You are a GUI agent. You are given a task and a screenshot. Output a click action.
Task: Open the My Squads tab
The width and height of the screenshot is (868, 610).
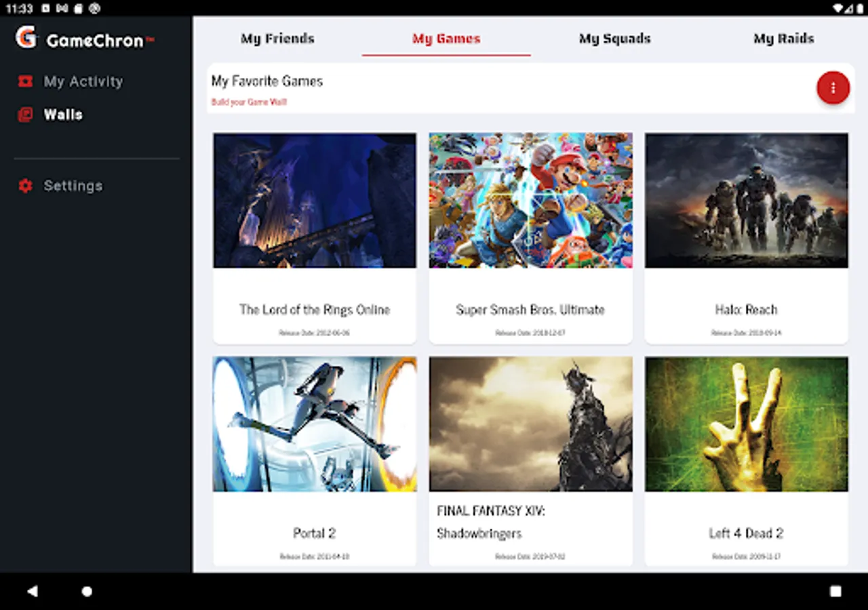[614, 39]
